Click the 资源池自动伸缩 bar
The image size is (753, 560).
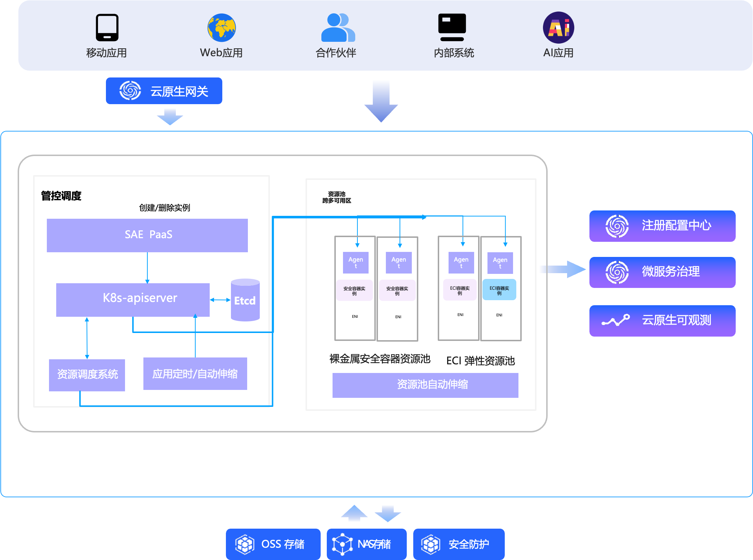[x=425, y=385]
